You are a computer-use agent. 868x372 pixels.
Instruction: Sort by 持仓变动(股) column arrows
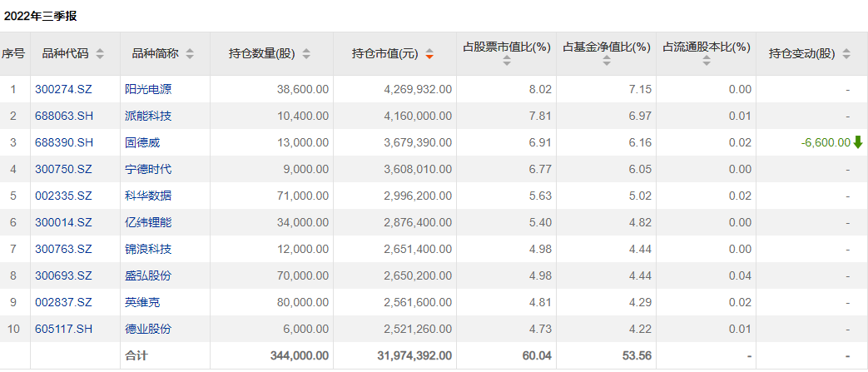[x=846, y=54]
